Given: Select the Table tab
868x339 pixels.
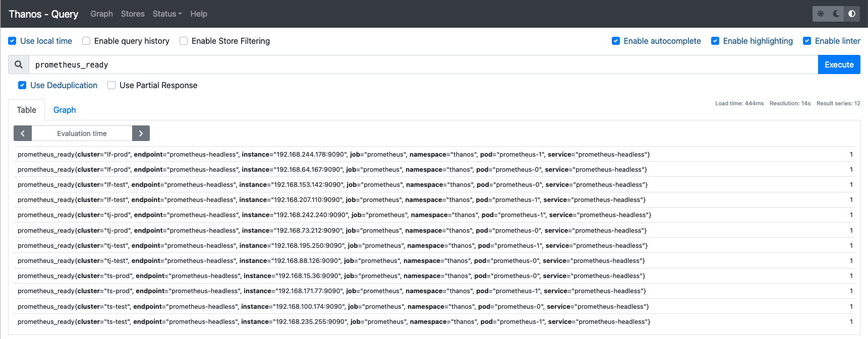Looking at the screenshot, I should (x=26, y=110).
